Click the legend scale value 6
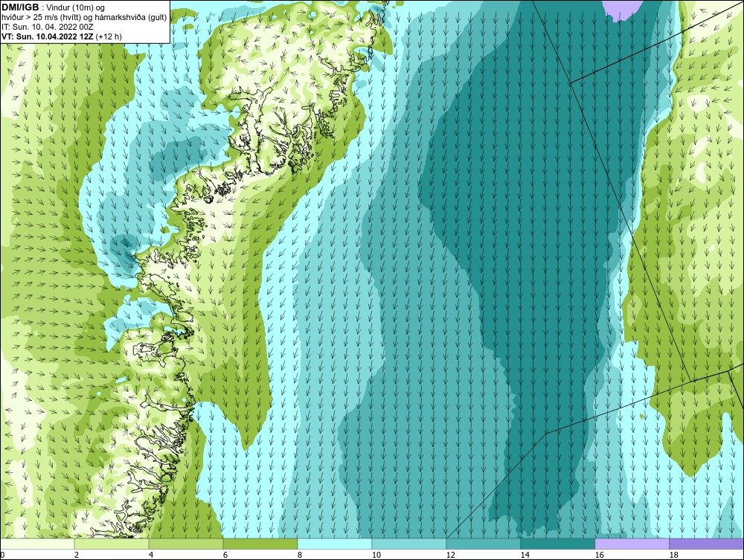Screen dimensions: 744x560 tap(225, 555)
